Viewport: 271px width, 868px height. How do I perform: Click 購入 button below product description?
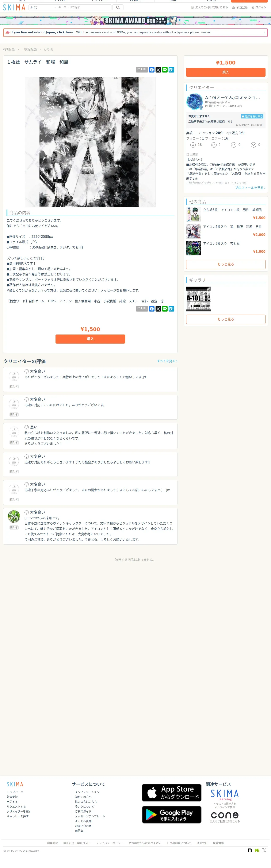pos(90,339)
